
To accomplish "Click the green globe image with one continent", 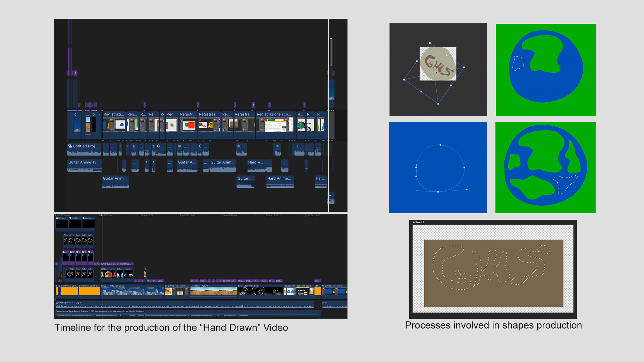I will tap(546, 70).
